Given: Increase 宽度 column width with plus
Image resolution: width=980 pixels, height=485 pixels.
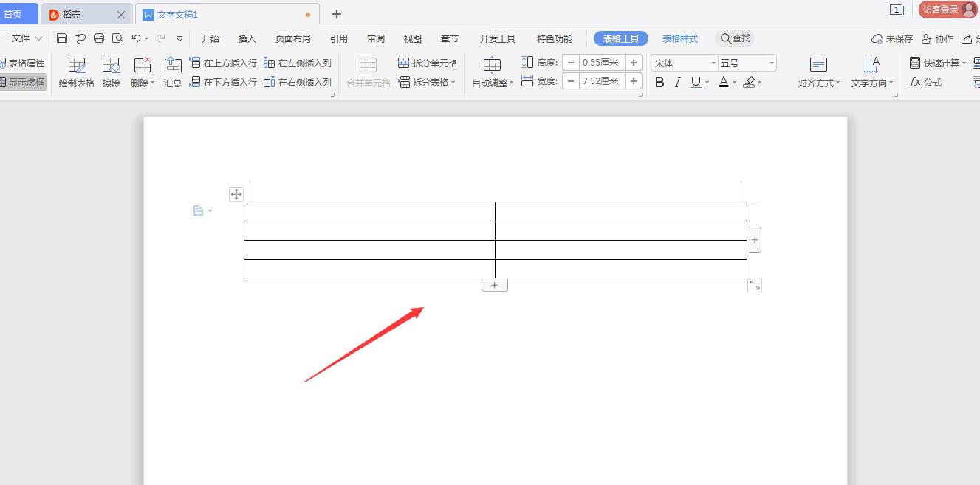Looking at the screenshot, I should tap(634, 81).
